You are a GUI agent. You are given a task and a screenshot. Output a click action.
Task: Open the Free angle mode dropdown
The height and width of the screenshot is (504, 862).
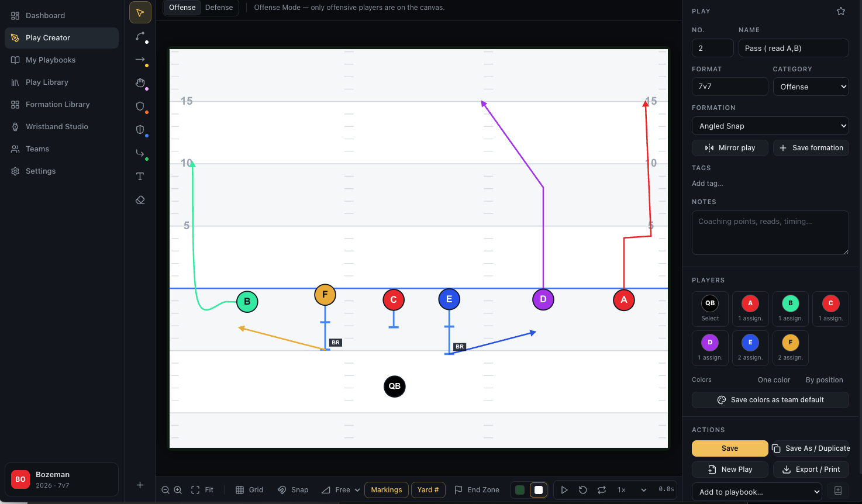coord(341,490)
